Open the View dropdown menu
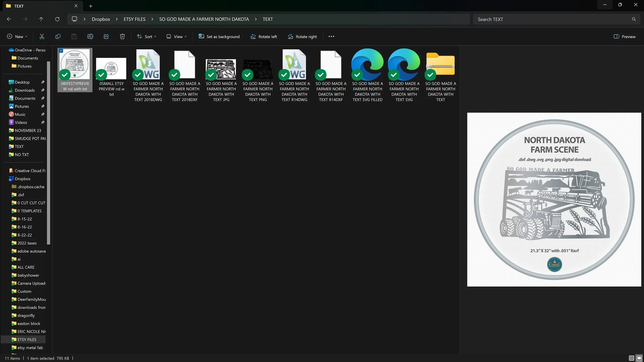This screenshot has height=362, width=644. tap(177, 37)
